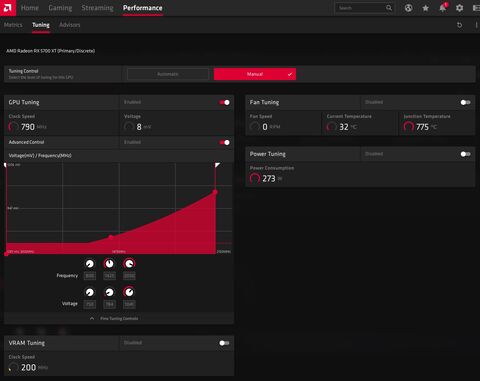This screenshot has height=381, width=480.
Task: Click the search magnifier icon
Action: (x=389, y=8)
